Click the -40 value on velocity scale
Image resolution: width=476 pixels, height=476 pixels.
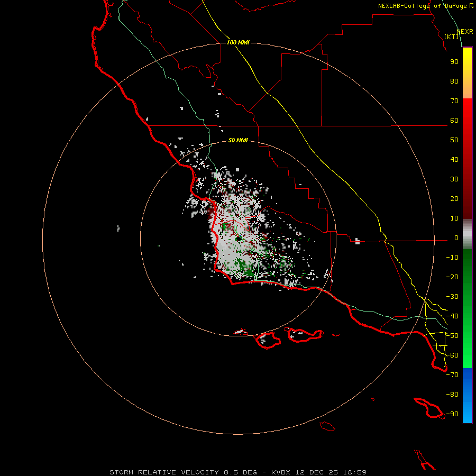pos(452,316)
